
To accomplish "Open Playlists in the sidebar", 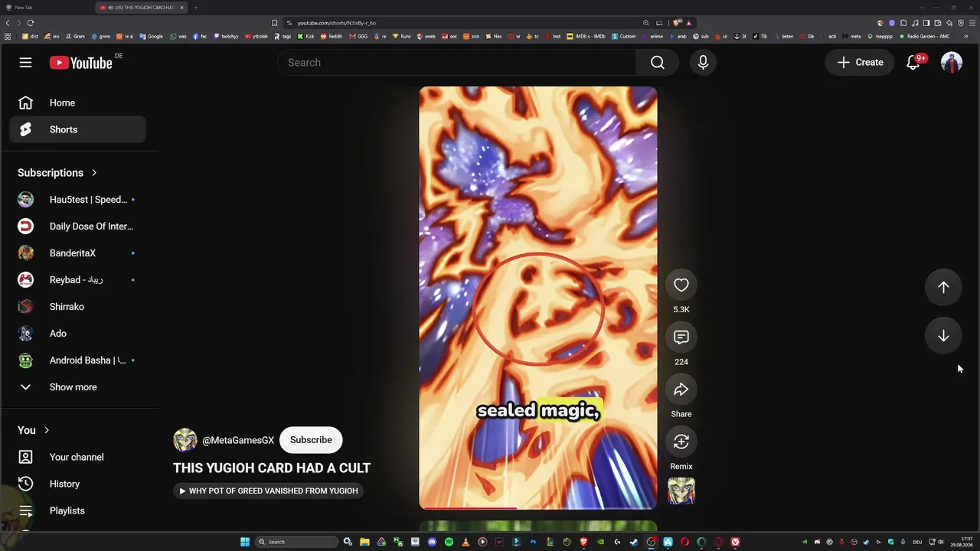I will pyautogui.click(x=78, y=510).
